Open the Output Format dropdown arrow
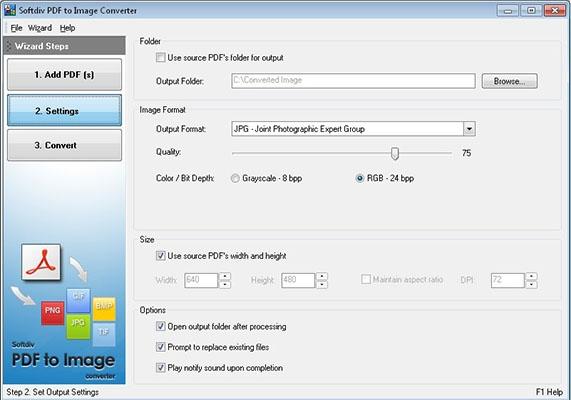Image resolution: width=571 pixels, height=400 pixels. (x=469, y=129)
